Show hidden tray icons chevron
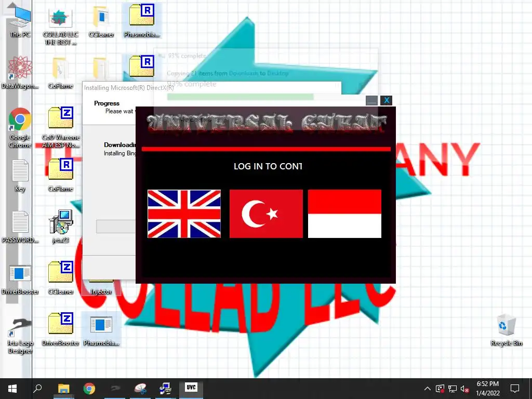532x399 pixels. (428, 389)
